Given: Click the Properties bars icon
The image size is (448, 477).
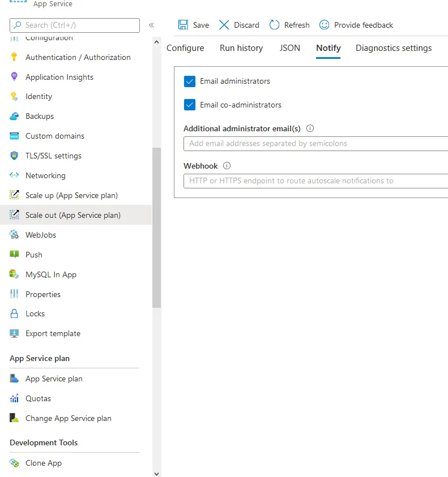Looking at the screenshot, I should tap(14, 294).
